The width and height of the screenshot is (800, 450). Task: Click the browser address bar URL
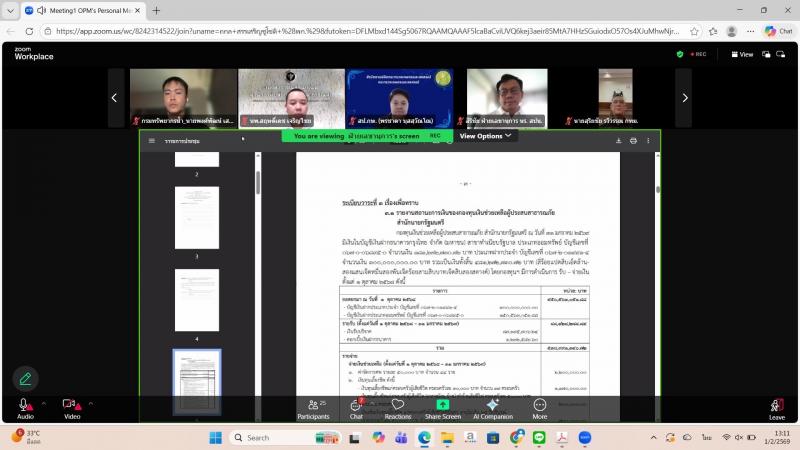(367, 31)
